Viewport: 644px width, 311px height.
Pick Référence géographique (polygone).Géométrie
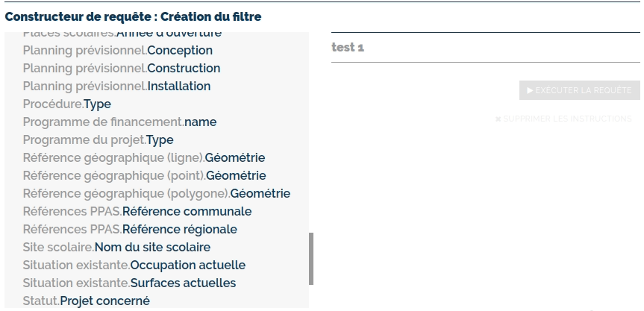(x=157, y=194)
